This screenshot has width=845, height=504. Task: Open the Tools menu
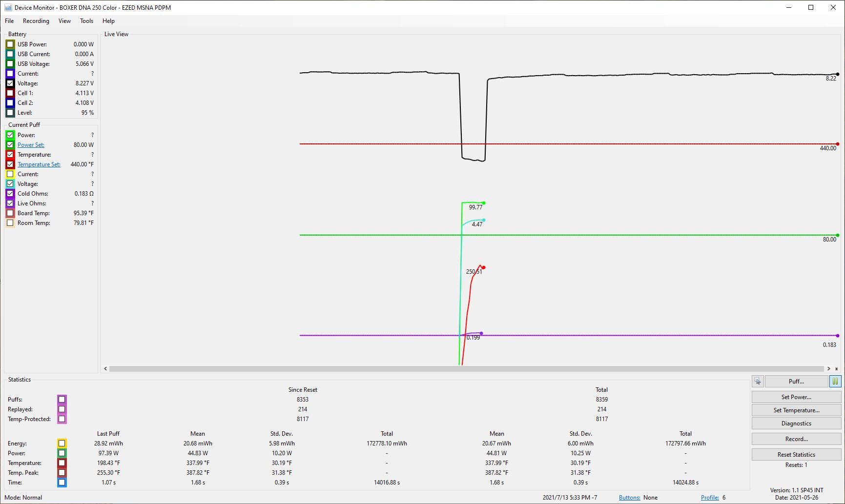tap(86, 21)
